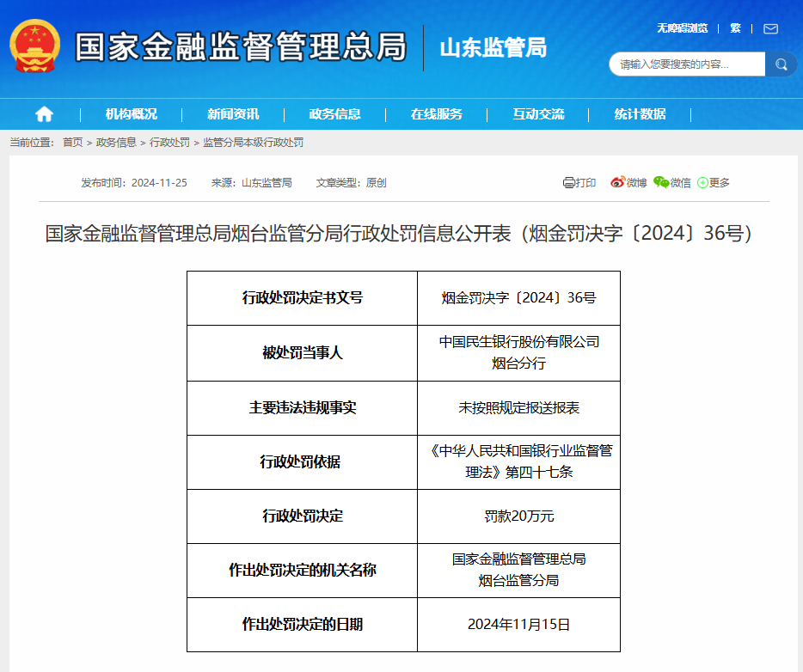This screenshot has height=672, width=803.
Task: Click cell 罚款20万元
Action: (518, 516)
